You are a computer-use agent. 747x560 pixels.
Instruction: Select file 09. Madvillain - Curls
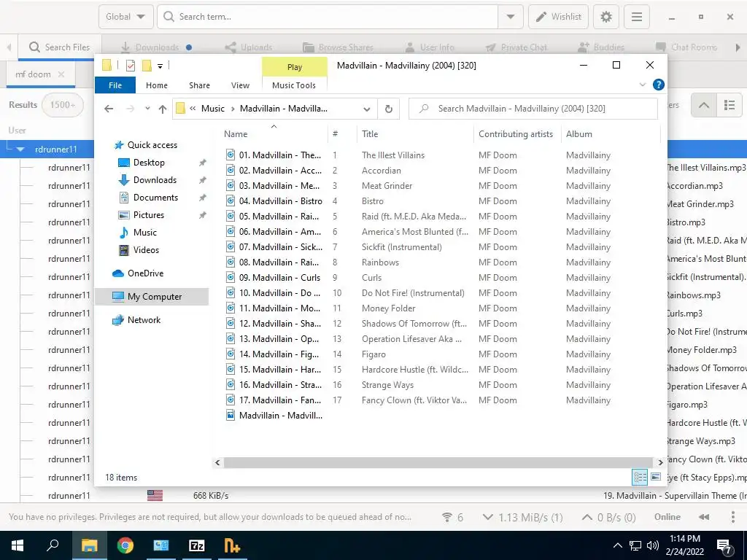tap(279, 278)
